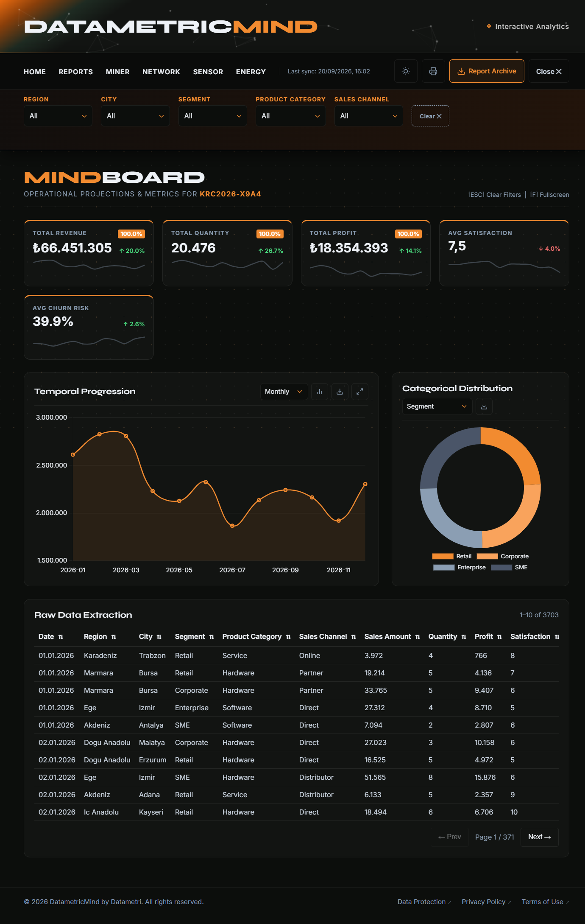Sort table by Sales Channel icon

[x=354, y=637]
